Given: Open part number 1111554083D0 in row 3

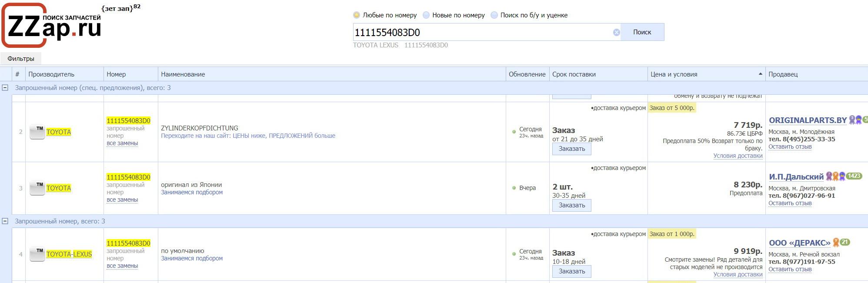Looking at the screenshot, I should [x=129, y=177].
